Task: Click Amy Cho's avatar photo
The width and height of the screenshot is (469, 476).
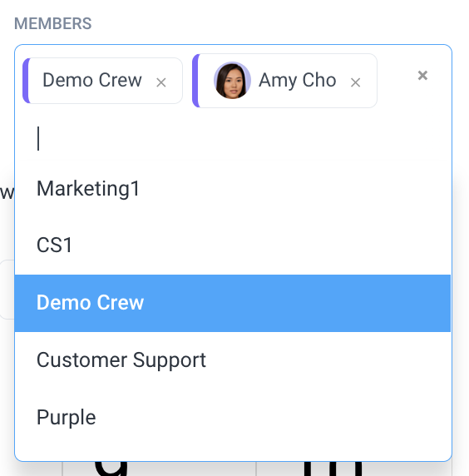Action: (x=232, y=81)
